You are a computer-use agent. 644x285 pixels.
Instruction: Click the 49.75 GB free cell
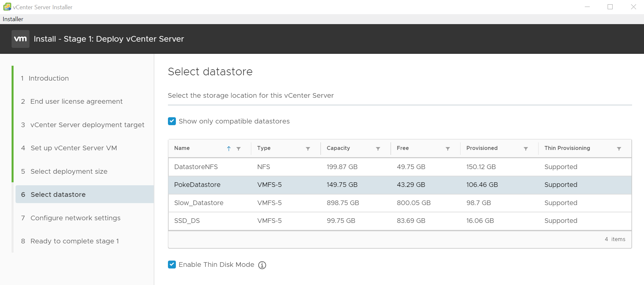tap(411, 167)
